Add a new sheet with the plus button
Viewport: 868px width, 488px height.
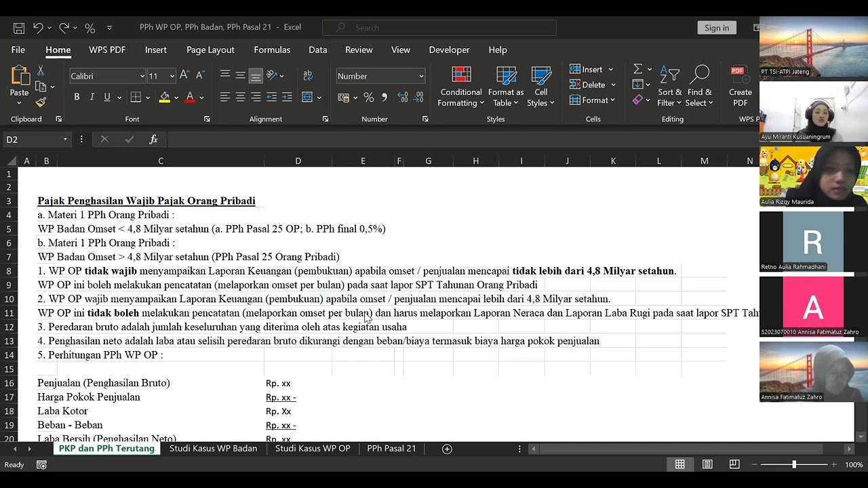point(447,449)
